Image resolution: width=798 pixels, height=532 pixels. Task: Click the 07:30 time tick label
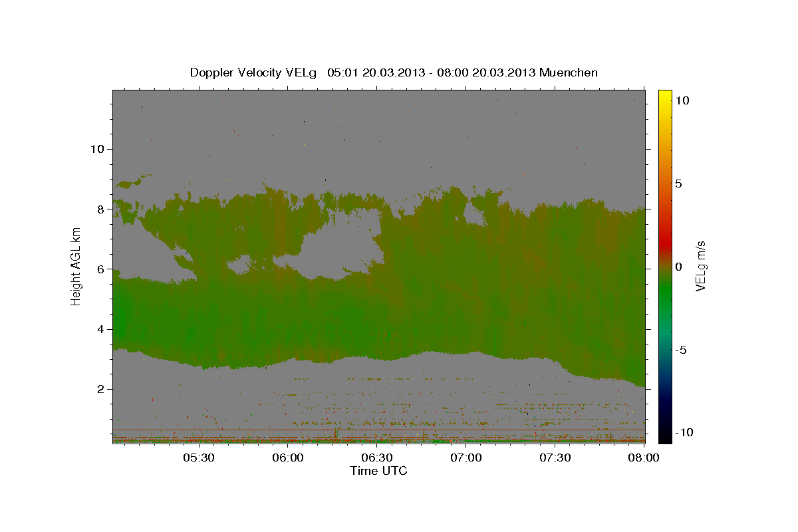point(555,458)
